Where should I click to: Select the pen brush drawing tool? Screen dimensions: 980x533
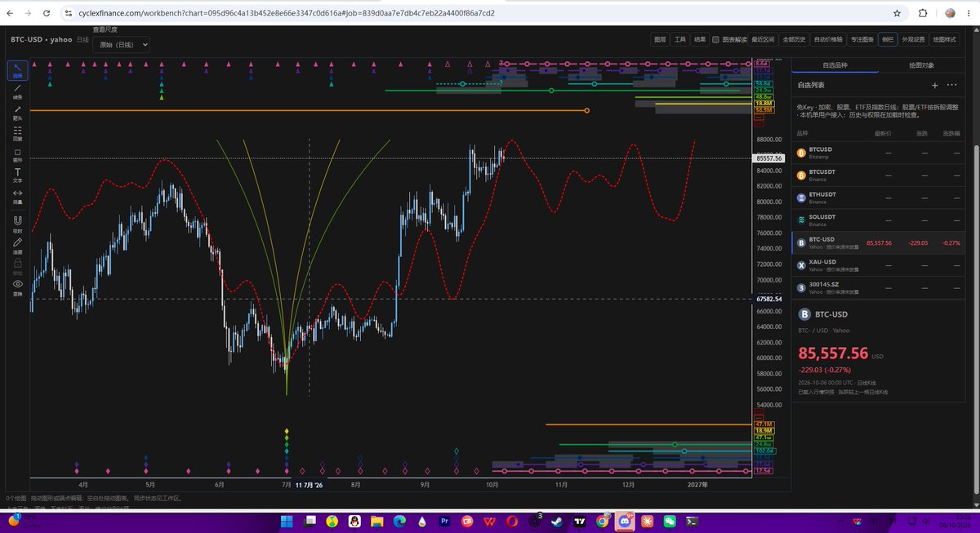(17, 245)
